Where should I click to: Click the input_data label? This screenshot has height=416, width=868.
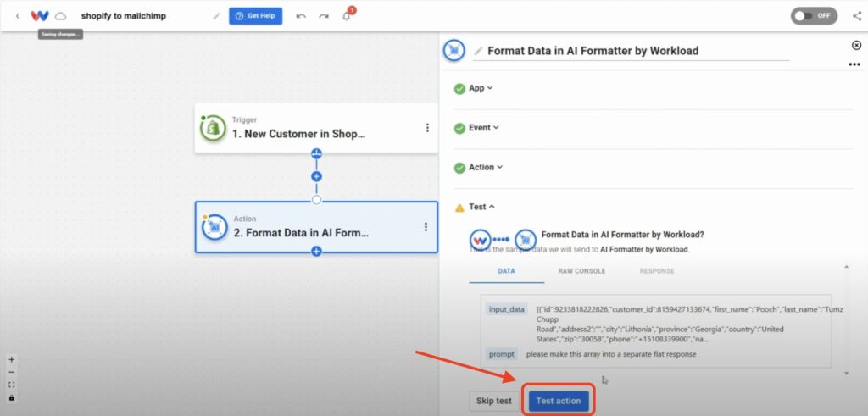pyautogui.click(x=506, y=310)
